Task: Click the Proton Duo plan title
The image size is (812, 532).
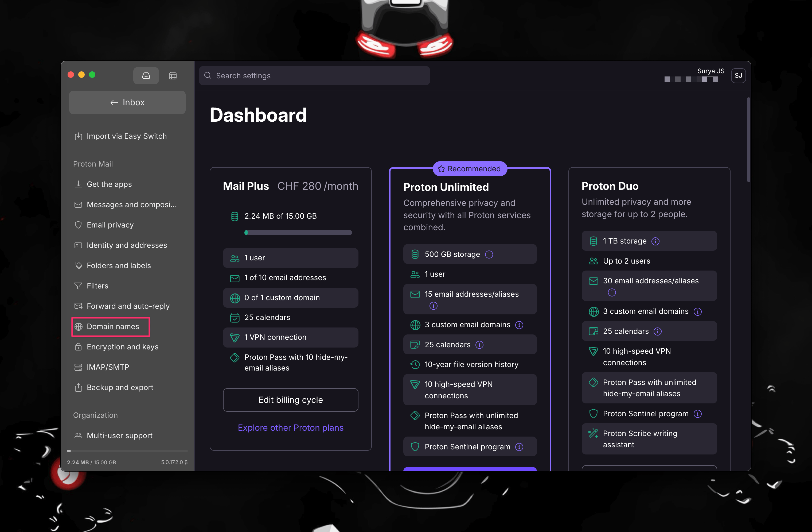Action: tap(610, 186)
